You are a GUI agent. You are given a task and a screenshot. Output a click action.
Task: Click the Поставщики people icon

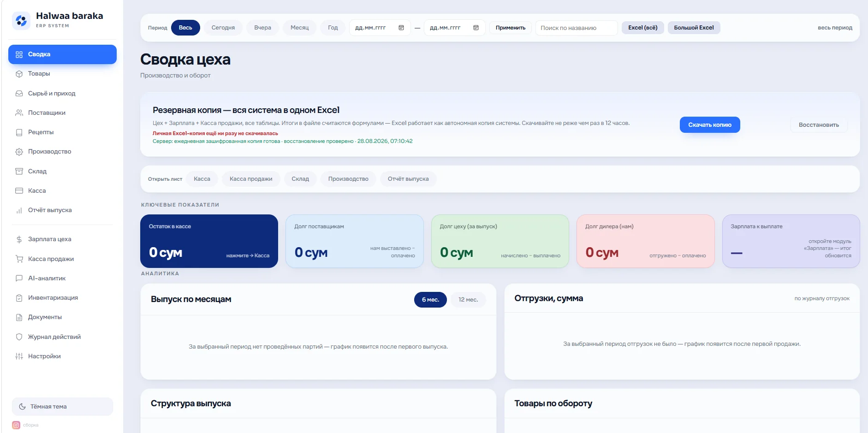(x=19, y=113)
